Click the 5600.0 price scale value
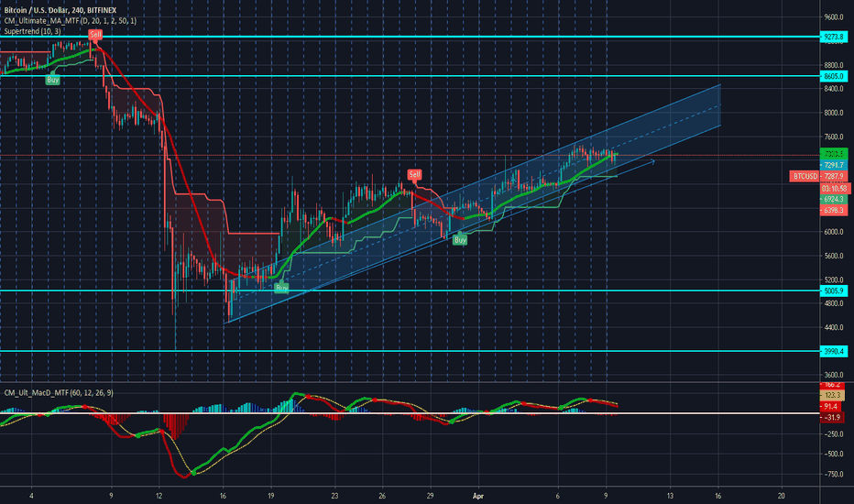This screenshot has width=854, height=504. pyautogui.click(x=834, y=256)
